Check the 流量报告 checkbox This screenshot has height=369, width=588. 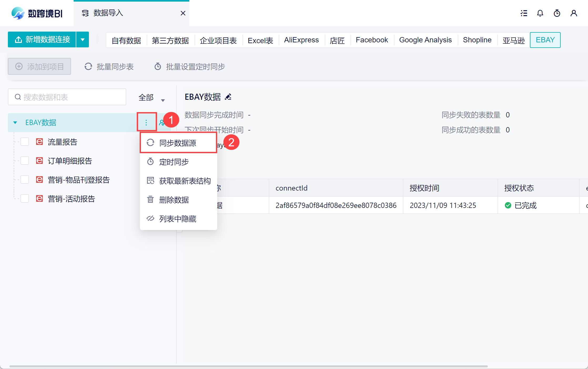pos(25,142)
